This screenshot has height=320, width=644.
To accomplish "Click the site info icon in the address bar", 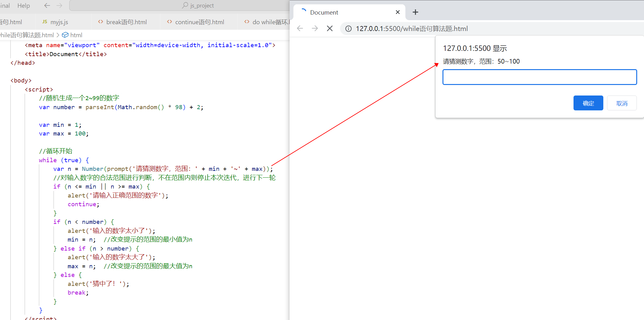I will tap(348, 29).
